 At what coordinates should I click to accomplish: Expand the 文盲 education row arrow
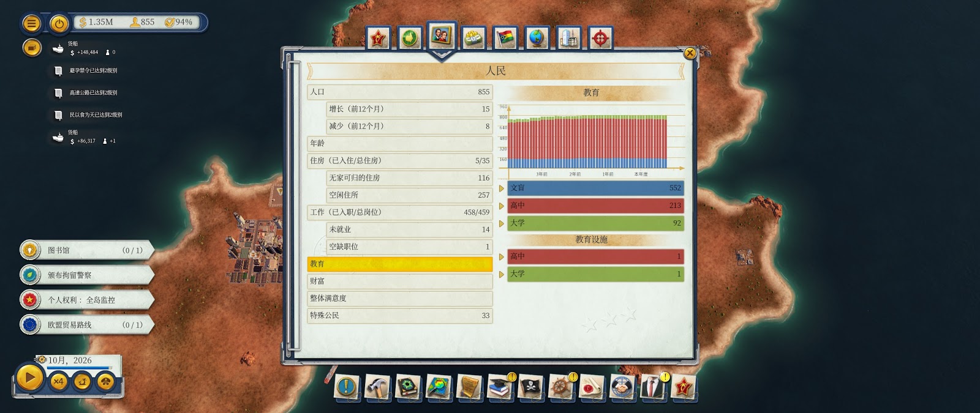(502, 188)
